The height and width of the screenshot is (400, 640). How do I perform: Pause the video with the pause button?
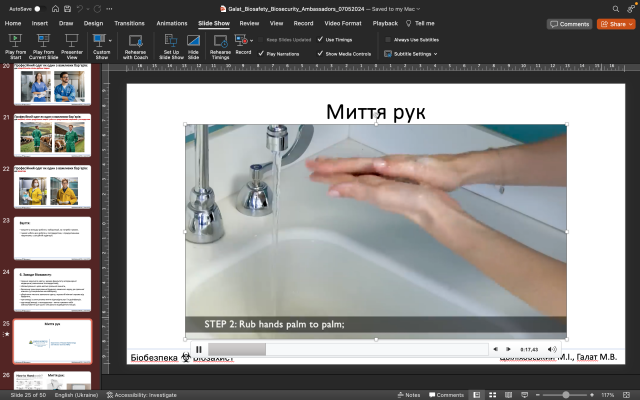point(199,349)
